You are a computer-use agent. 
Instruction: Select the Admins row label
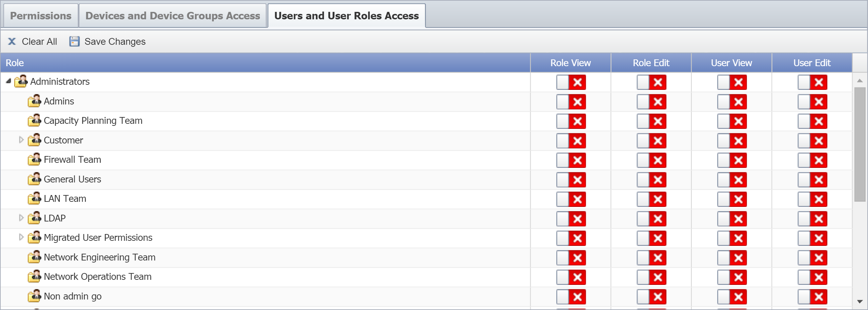[x=59, y=101]
